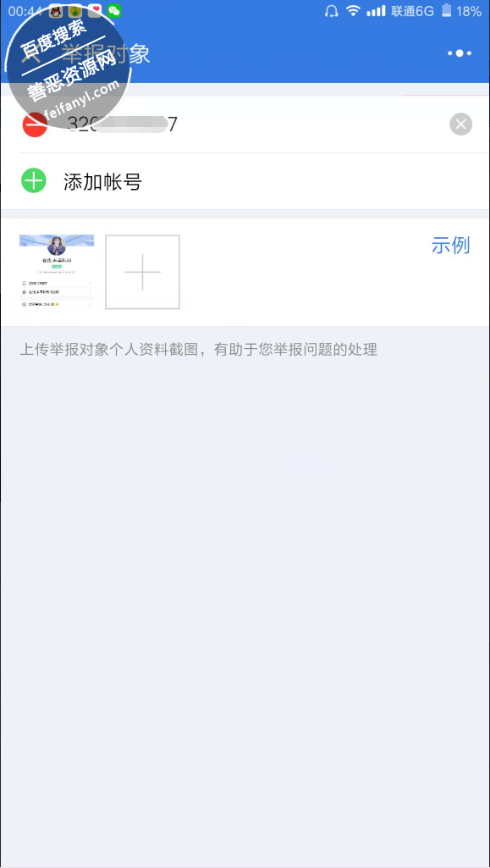This screenshot has width=490, height=868.
Task: Tap the pink heart notification icon
Action: 95,11
